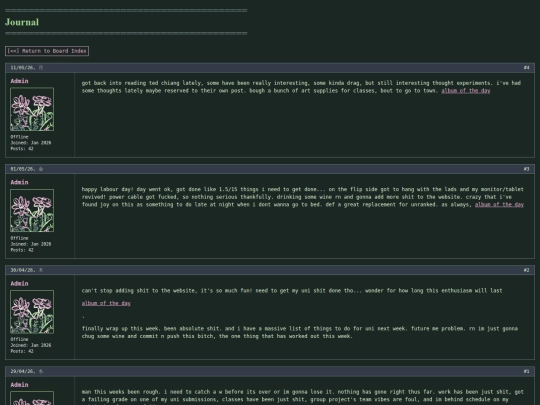The height and width of the screenshot is (405, 540).
Task: Click the 01/05/26 date in post header
Action: tap(23, 169)
